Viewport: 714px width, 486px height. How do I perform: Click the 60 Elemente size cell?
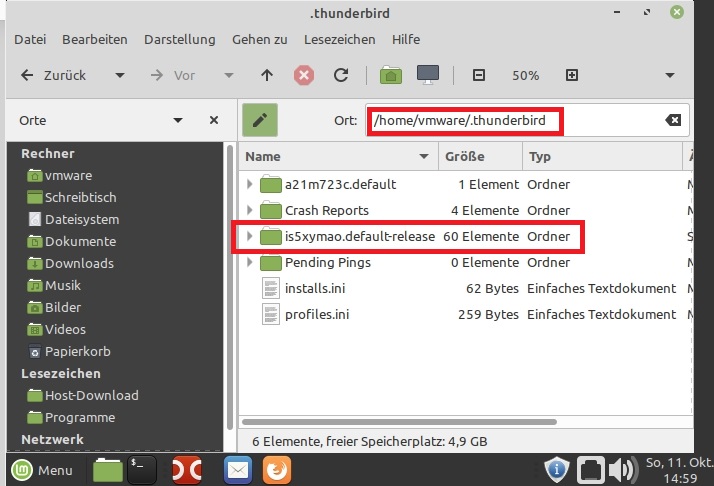coord(481,236)
